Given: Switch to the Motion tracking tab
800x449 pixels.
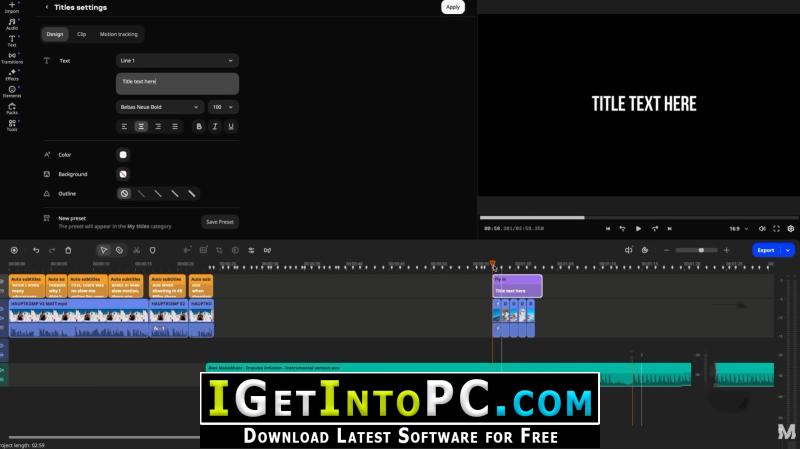Looking at the screenshot, I should pyautogui.click(x=118, y=34).
